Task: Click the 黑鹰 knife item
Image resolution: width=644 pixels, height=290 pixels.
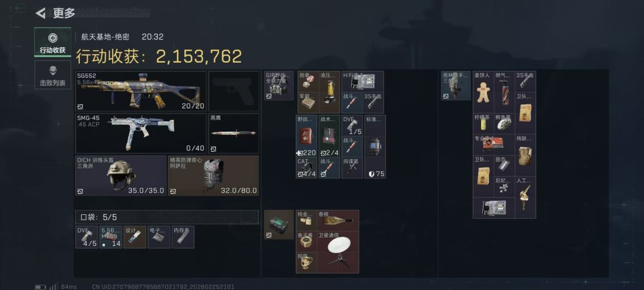Action: (234, 134)
